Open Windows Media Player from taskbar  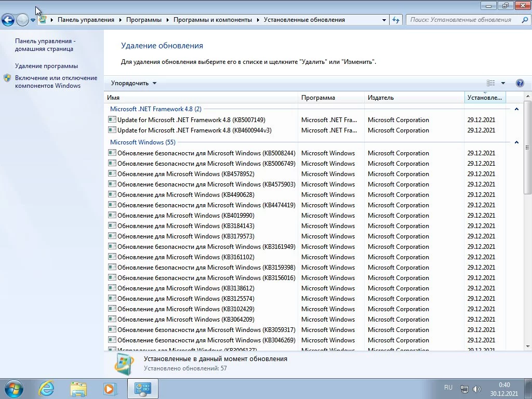110,388
